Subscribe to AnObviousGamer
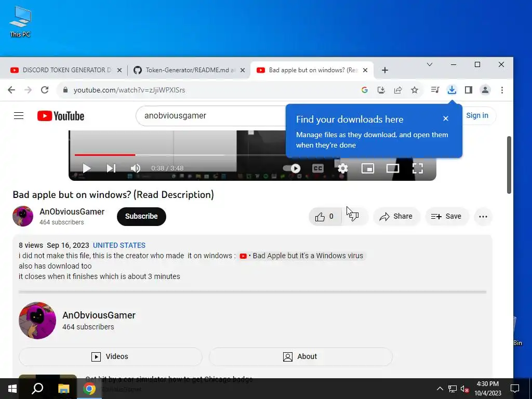Screen dimensions: 532x399 (141, 217)
